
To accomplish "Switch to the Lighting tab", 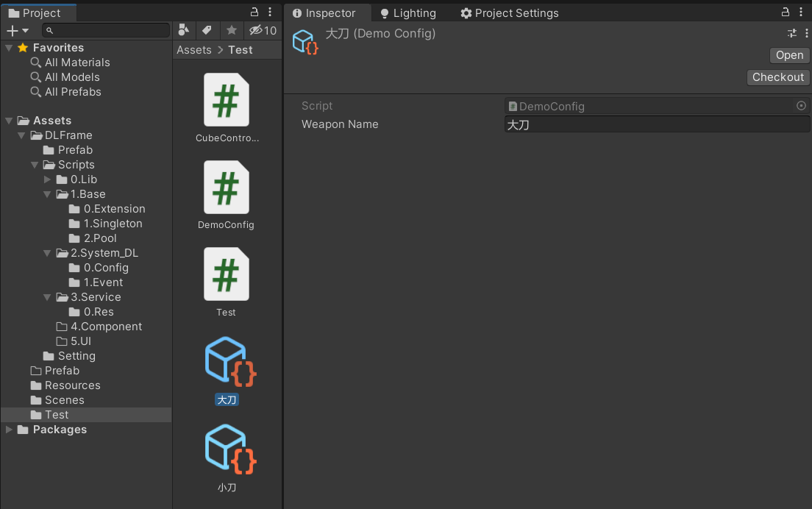I will click(407, 13).
